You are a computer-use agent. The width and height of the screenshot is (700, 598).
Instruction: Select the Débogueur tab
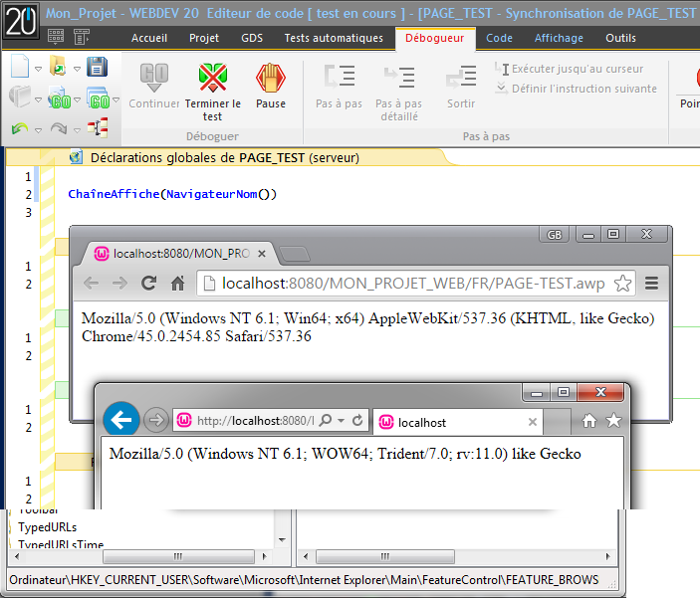click(435, 39)
